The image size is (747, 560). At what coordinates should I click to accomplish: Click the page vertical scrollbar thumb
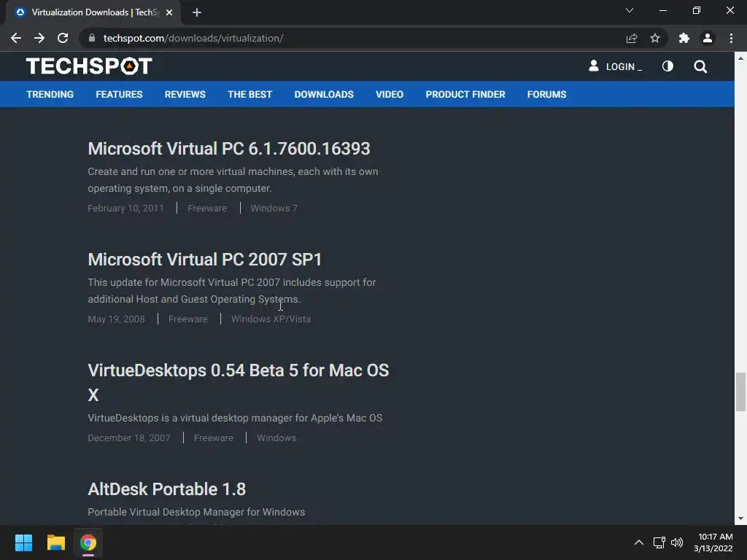point(740,392)
